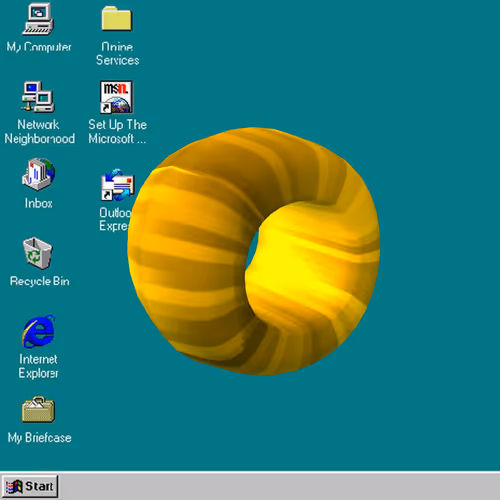Click the Recycle Bin trash can icon

(37, 253)
